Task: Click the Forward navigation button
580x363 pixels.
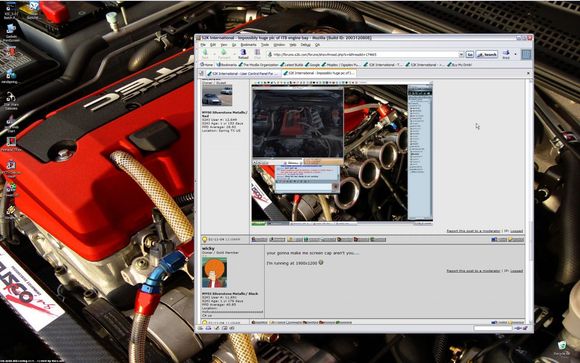Action: coord(223,54)
